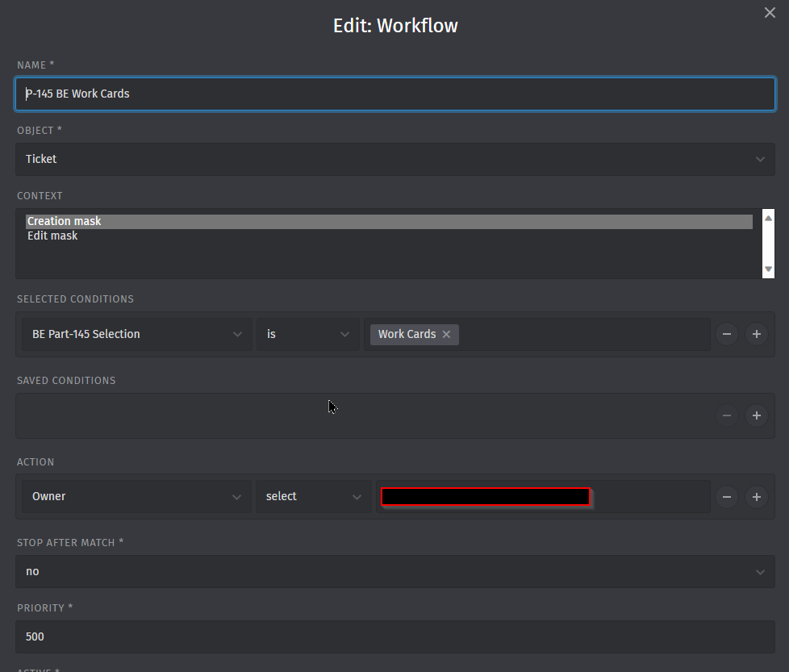This screenshot has height=672, width=789.
Task: Remove the Owner action row
Action: coord(727,497)
